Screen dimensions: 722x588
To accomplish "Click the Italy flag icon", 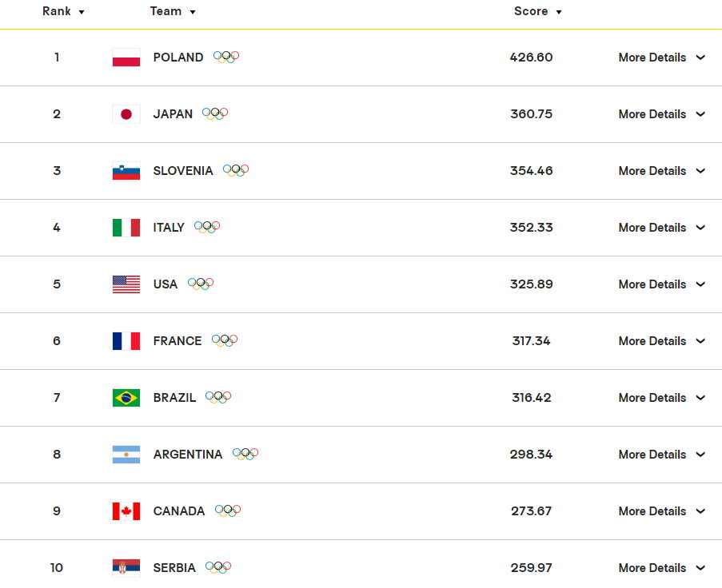I will point(126,228).
